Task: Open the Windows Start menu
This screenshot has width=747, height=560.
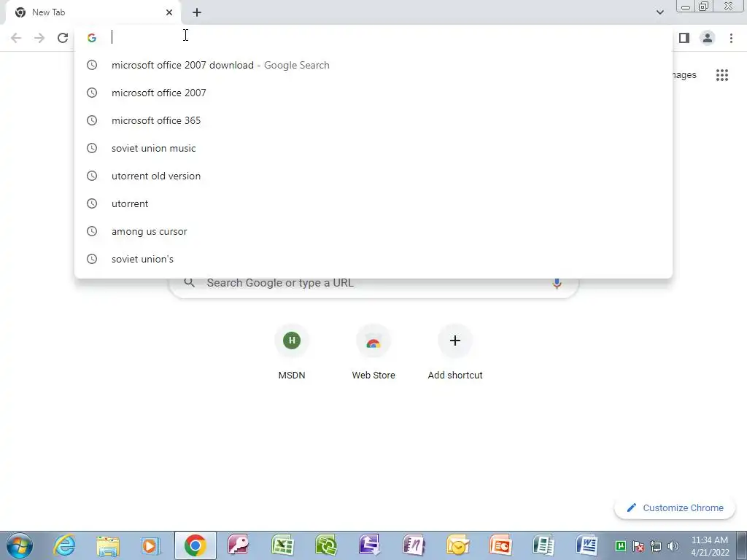Action: [x=19, y=545]
